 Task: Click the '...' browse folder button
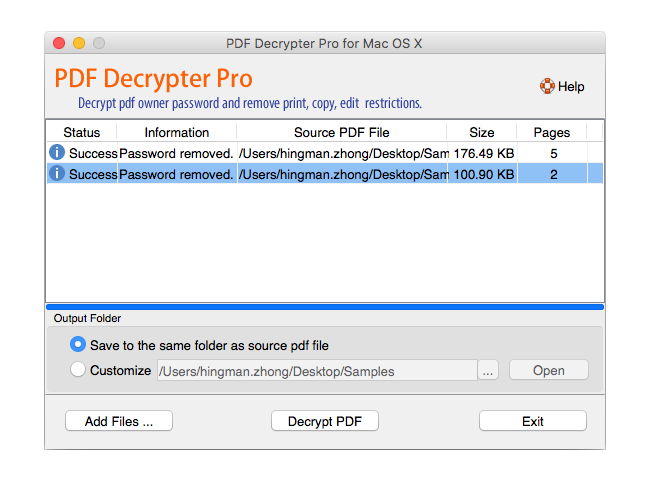tap(488, 370)
